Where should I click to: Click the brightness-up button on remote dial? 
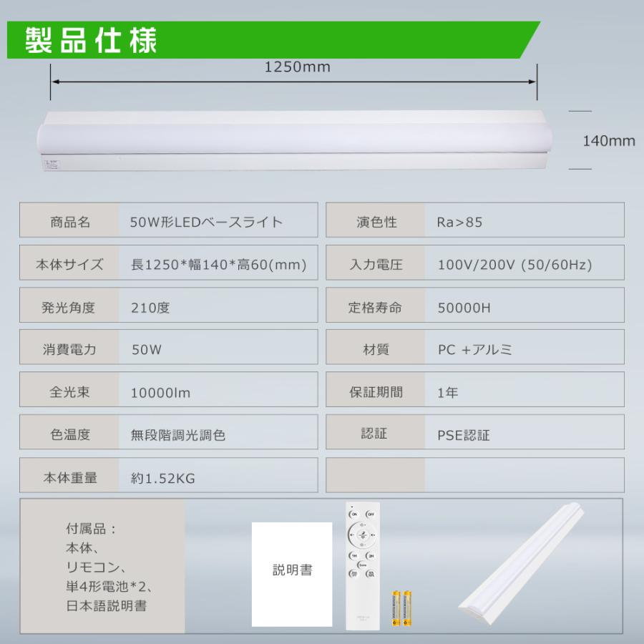[362, 525]
